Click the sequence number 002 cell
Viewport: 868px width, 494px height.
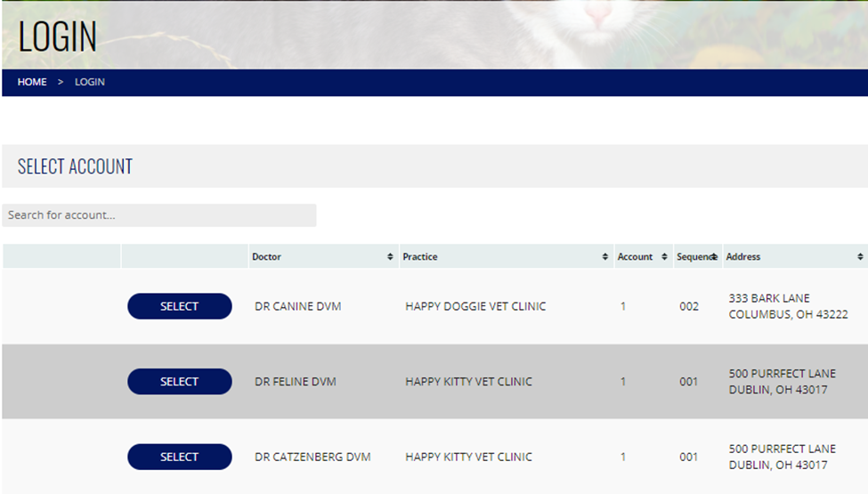click(688, 306)
